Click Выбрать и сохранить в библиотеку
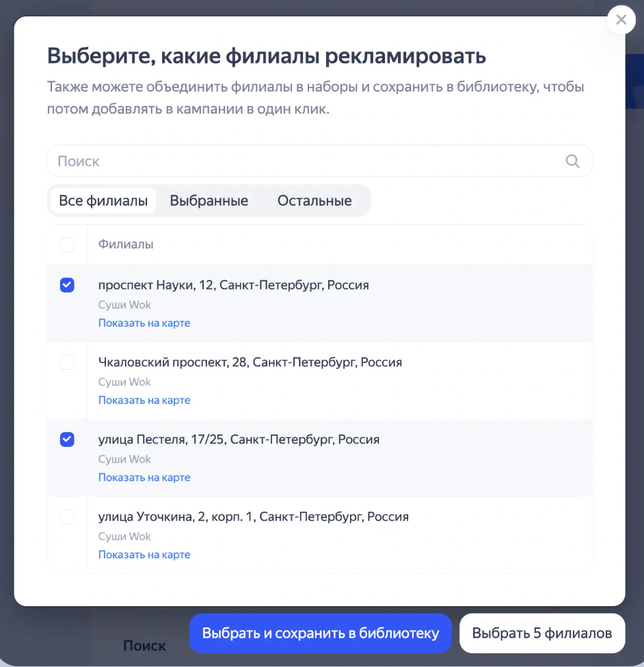 point(321,633)
